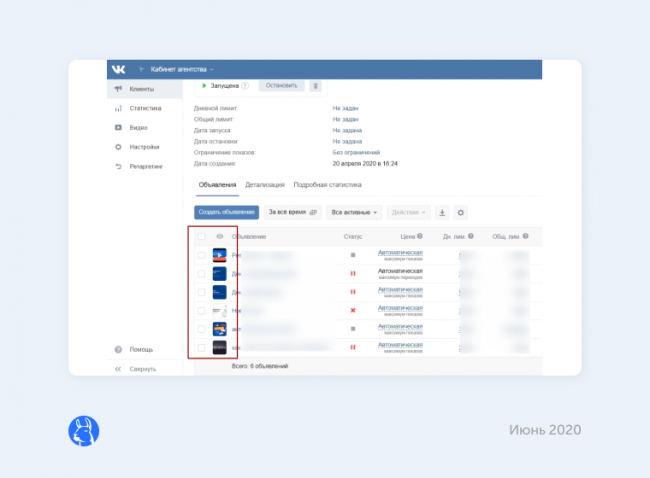650x478 pixels.
Task: Click the gear icon beside download button
Action: click(461, 212)
